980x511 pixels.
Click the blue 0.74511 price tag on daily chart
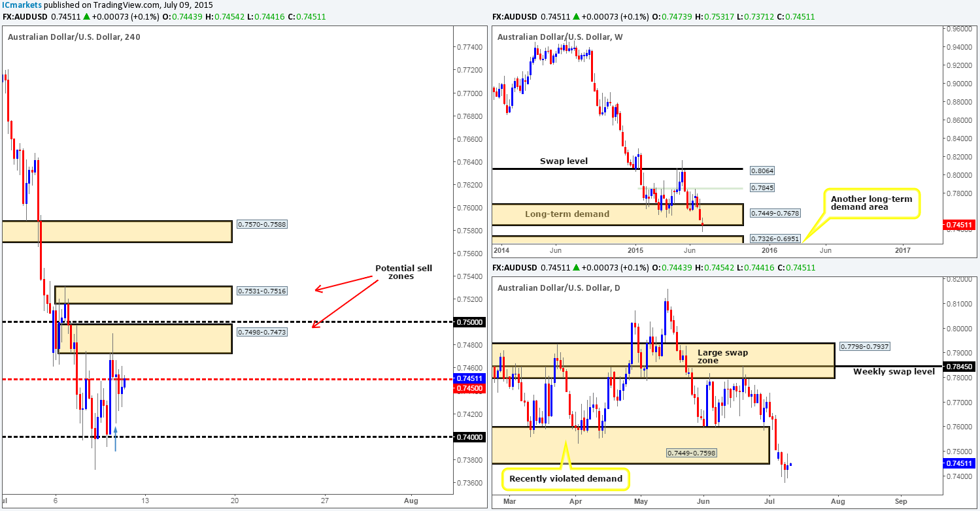[x=960, y=463]
